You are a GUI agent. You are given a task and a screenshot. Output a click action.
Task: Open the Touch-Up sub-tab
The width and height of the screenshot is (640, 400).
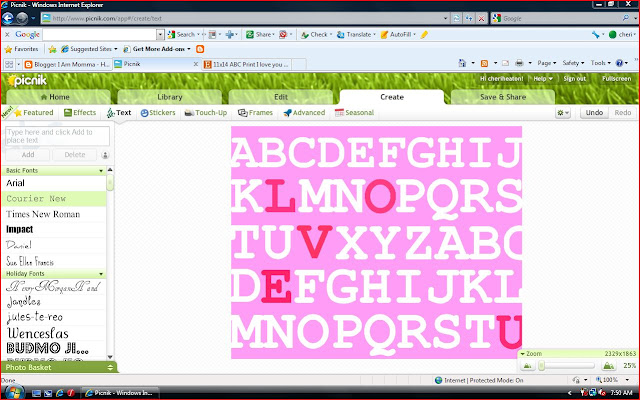click(x=206, y=113)
